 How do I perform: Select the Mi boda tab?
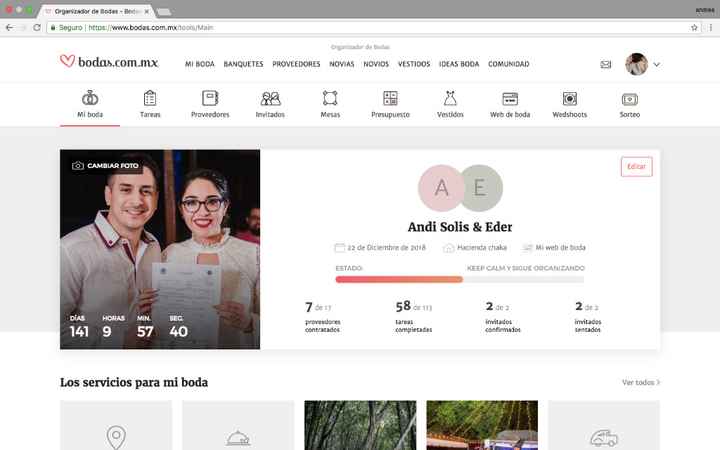(x=89, y=103)
